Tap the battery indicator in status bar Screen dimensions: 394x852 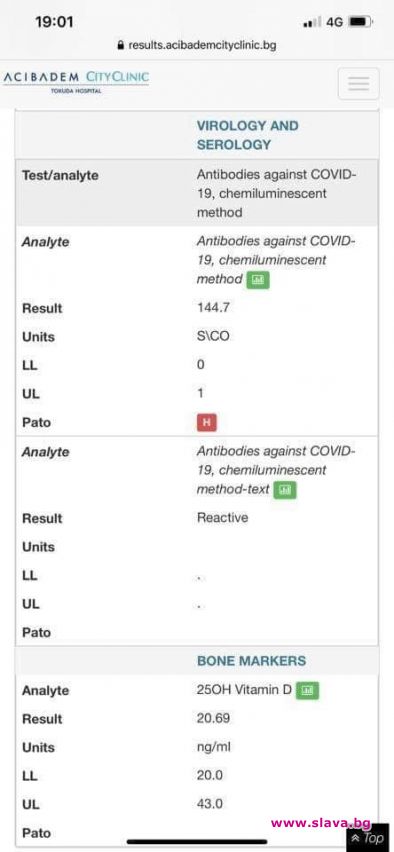[360, 22]
